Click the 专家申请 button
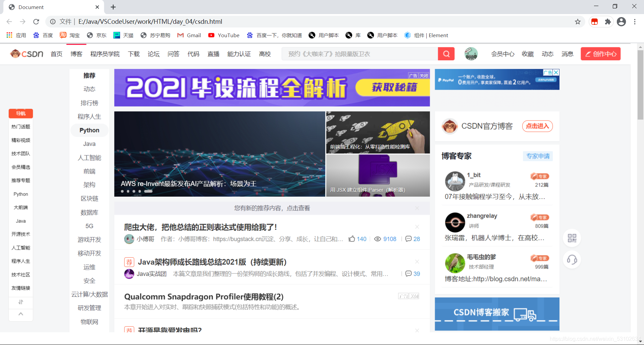The height and width of the screenshot is (345, 644). click(538, 156)
